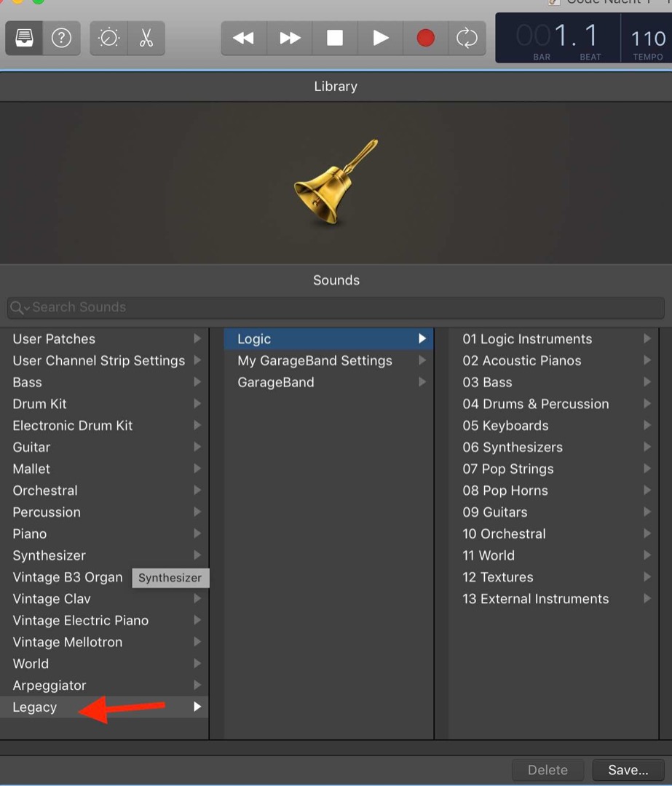Open 12 Textures folder
The image size is (672, 786).
click(553, 577)
